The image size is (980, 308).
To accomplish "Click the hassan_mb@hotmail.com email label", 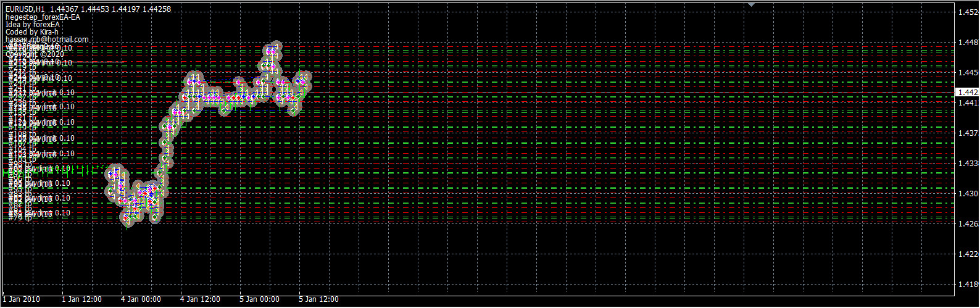I will click(x=47, y=40).
